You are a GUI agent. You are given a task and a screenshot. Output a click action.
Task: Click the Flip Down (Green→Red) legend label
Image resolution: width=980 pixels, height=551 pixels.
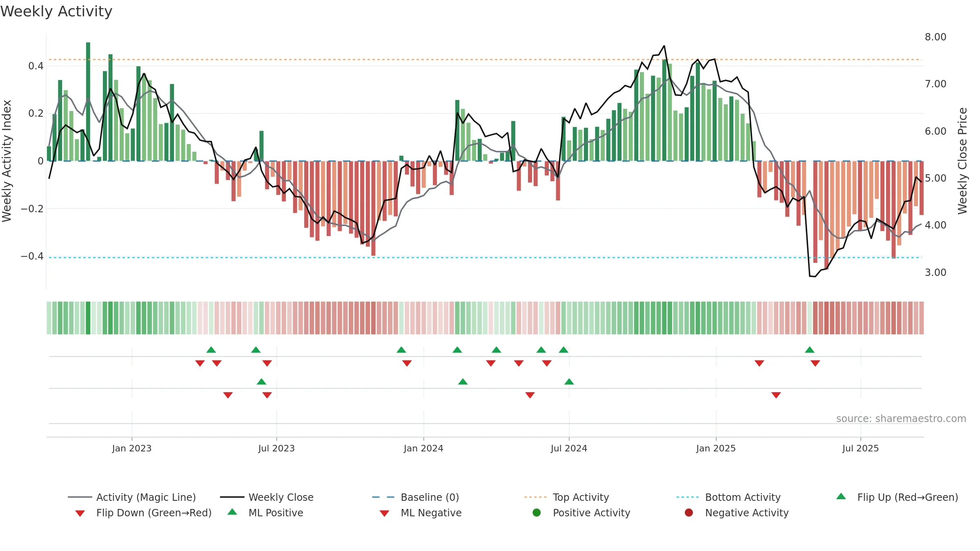[154, 513]
